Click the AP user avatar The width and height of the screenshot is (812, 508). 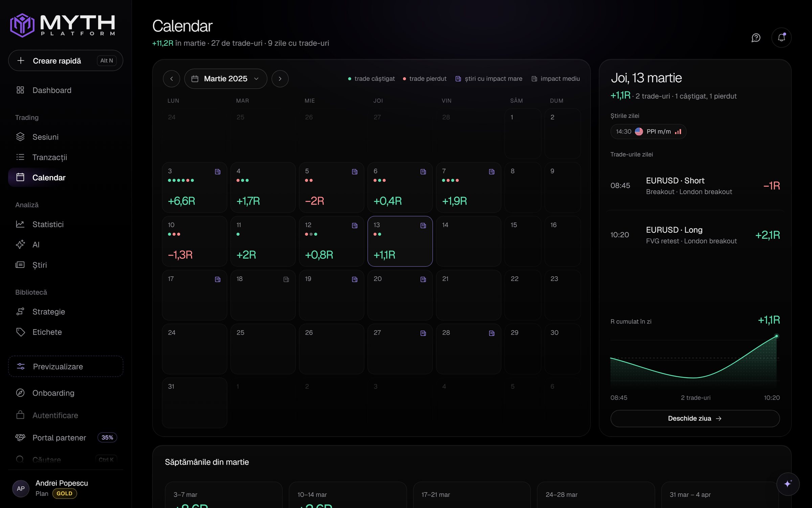click(x=21, y=488)
